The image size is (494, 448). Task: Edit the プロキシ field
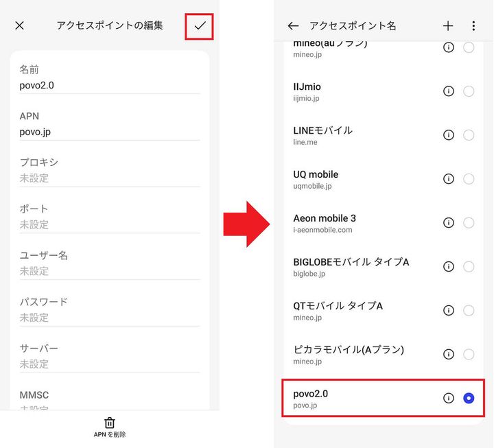pyautogui.click(x=110, y=171)
